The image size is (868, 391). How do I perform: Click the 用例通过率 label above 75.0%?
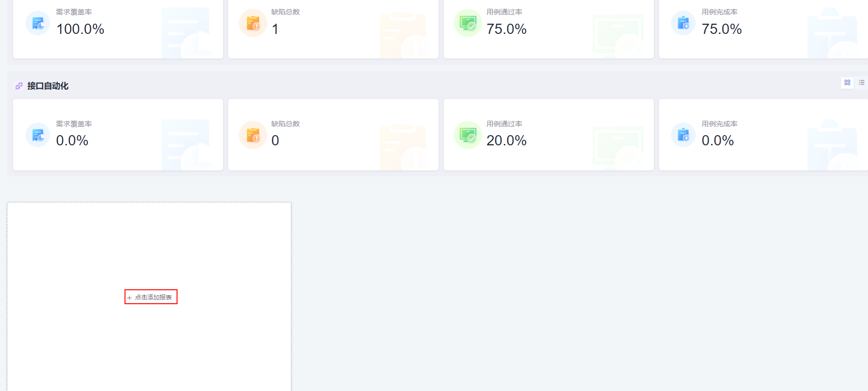pyautogui.click(x=504, y=12)
